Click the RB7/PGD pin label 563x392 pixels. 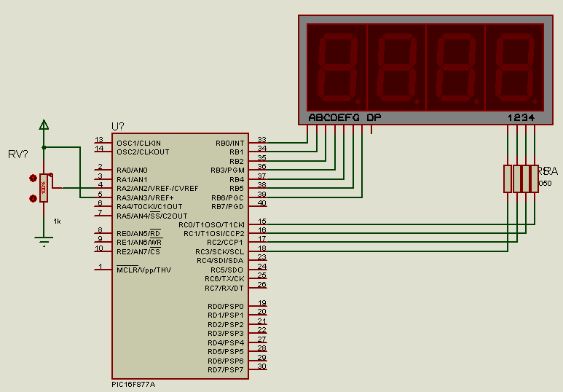click(228, 207)
